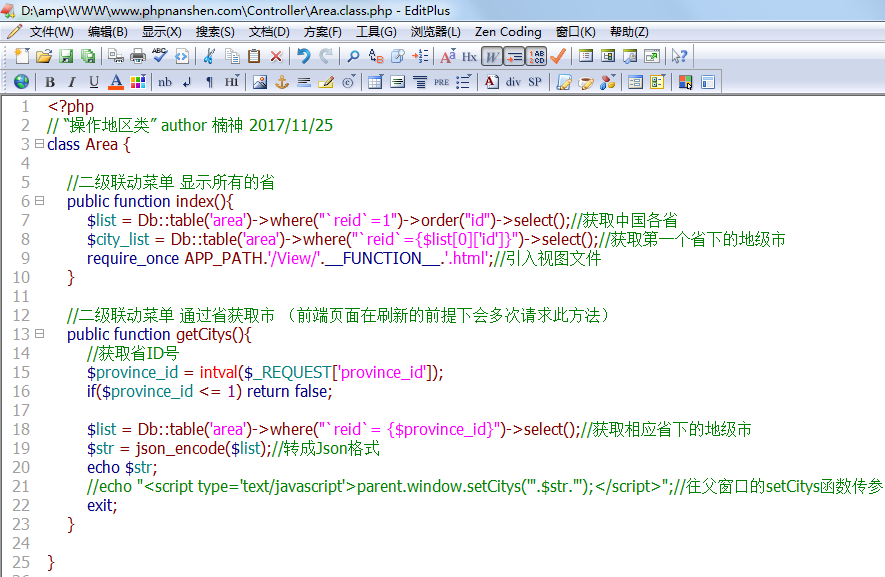
Task: Cut the selection with the scissors icon
Action: click(x=209, y=56)
